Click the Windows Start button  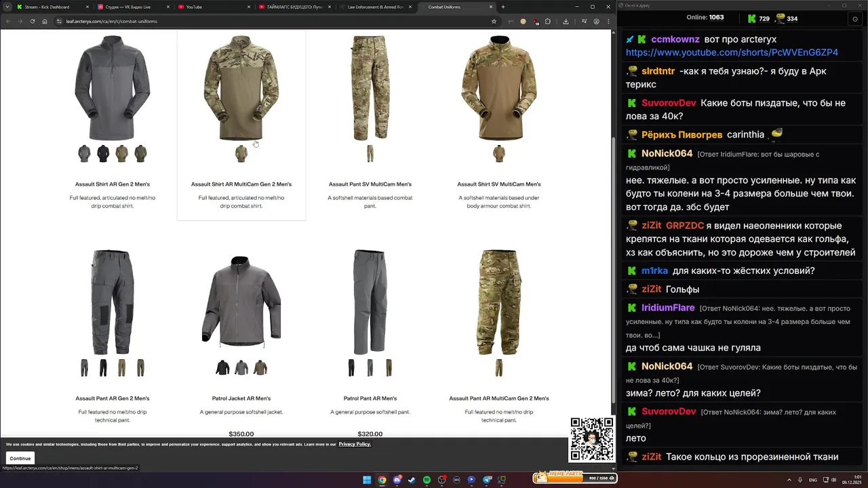click(367, 480)
